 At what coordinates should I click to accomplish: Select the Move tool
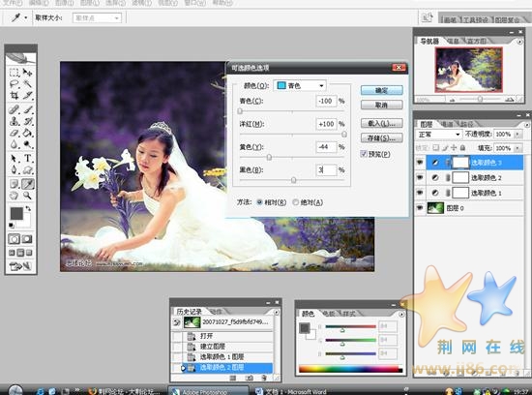(x=27, y=73)
